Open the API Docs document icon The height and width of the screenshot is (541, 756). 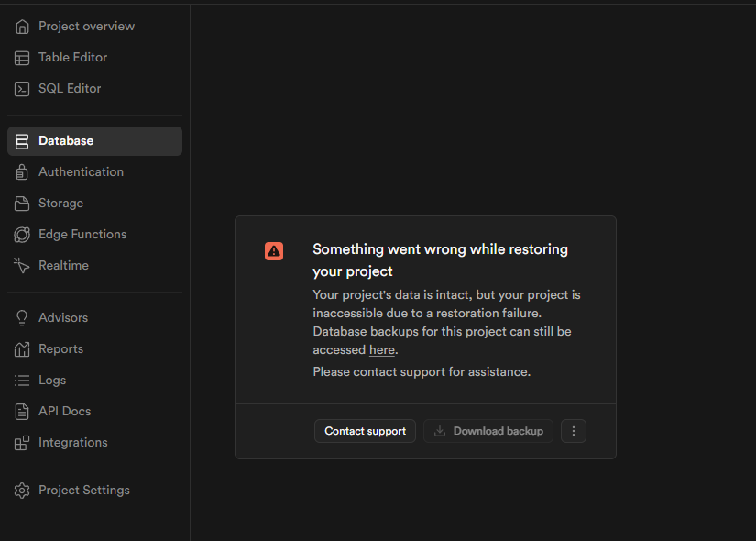(x=22, y=412)
